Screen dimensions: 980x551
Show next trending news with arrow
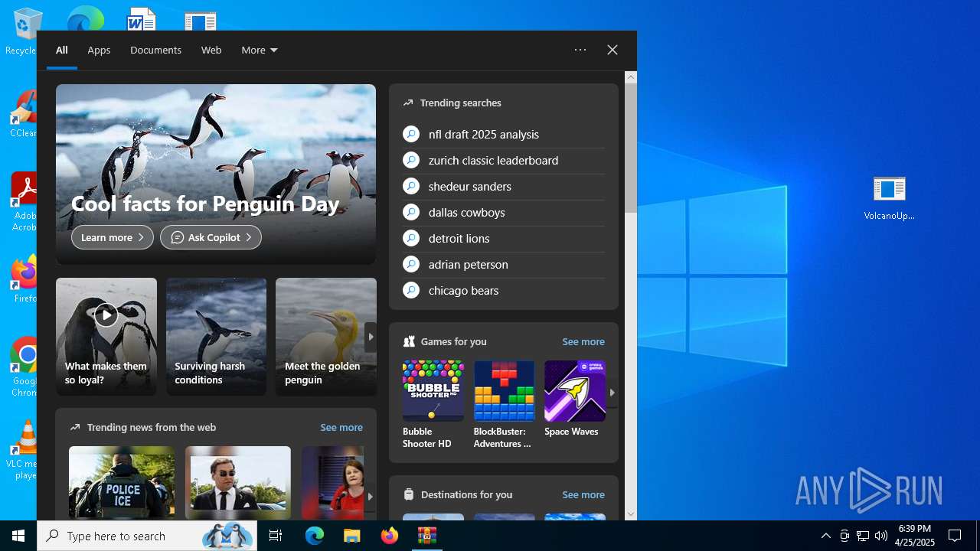click(x=370, y=496)
